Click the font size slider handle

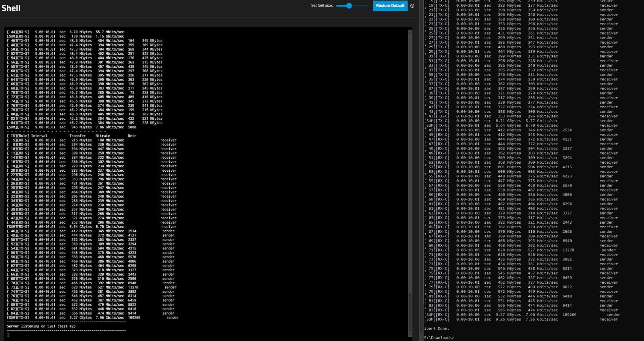[x=349, y=6]
